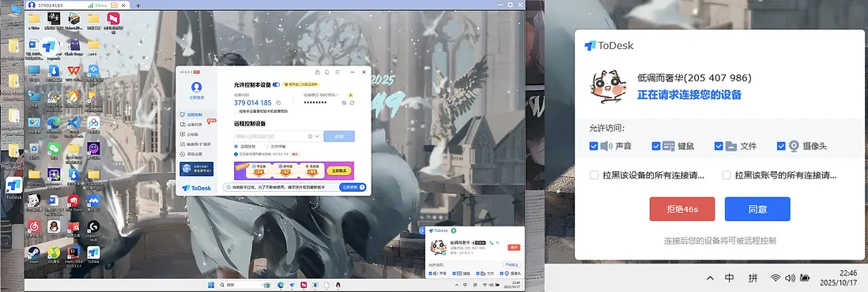
Task: Click the 断开 button in small session popup
Action: [x=515, y=247]
